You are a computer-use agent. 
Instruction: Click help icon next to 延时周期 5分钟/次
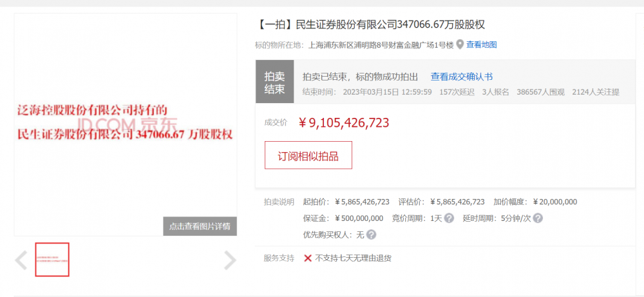click(538, 218)
